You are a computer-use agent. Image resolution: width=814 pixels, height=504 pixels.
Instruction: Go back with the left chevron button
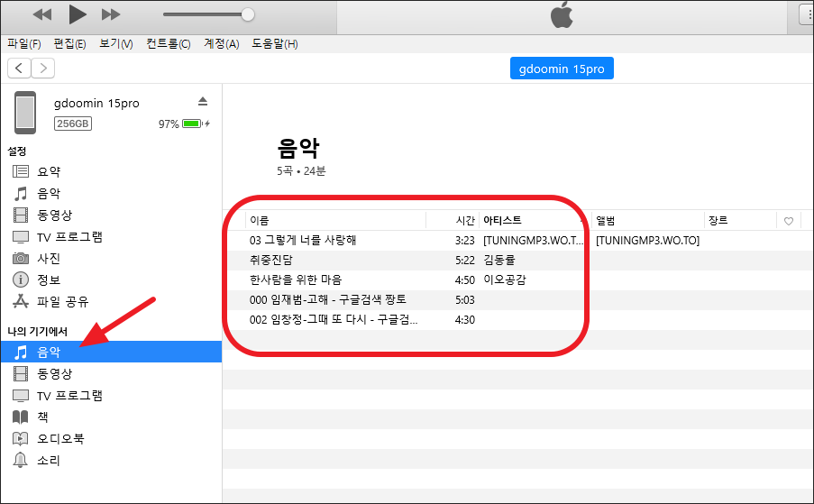pos(19,68)
